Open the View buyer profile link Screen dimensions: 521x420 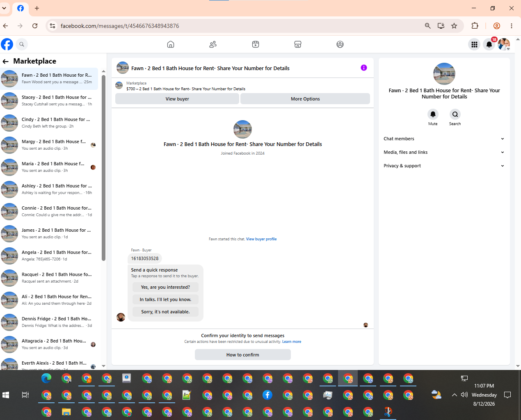(x=261, y=239)
